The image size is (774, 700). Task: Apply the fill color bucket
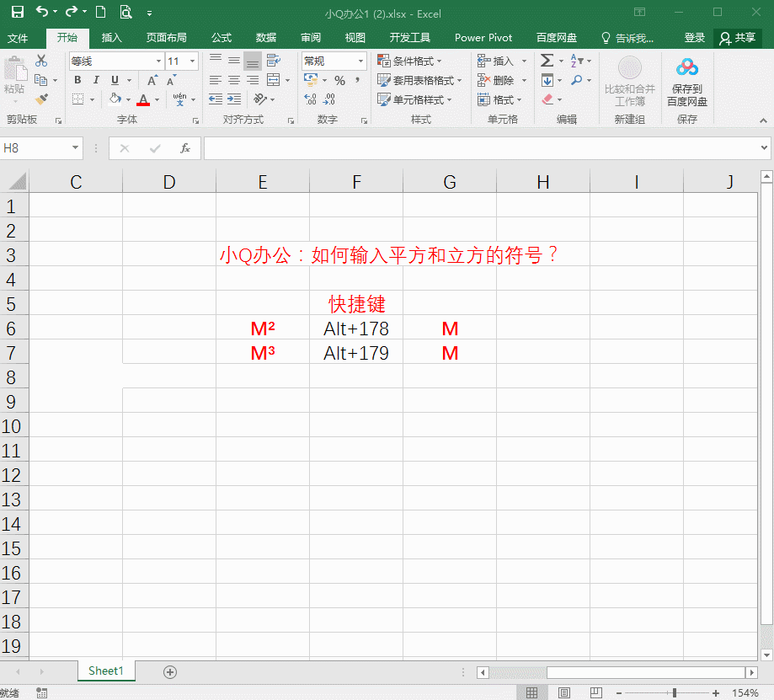115,99
